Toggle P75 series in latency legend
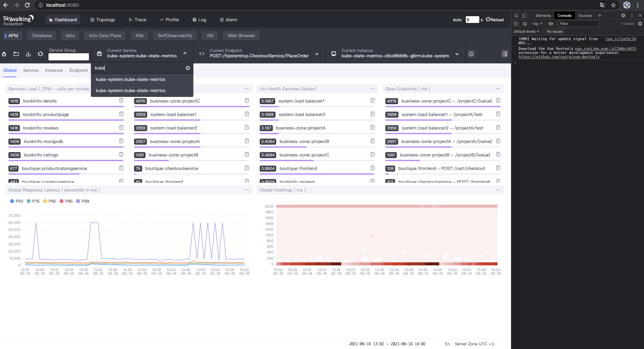644x349 pixels. click(33, 201)
